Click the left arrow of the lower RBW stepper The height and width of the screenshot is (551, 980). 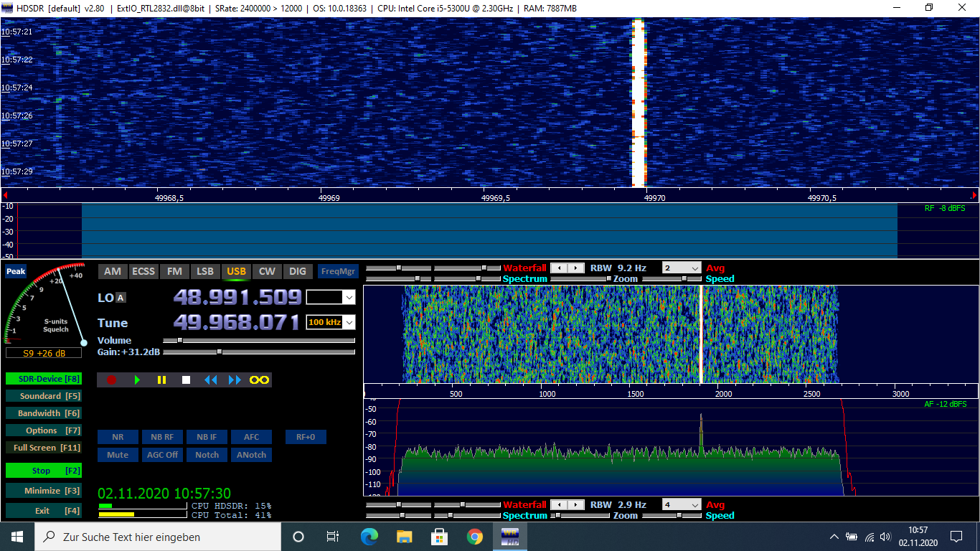[x=560, y=505]
